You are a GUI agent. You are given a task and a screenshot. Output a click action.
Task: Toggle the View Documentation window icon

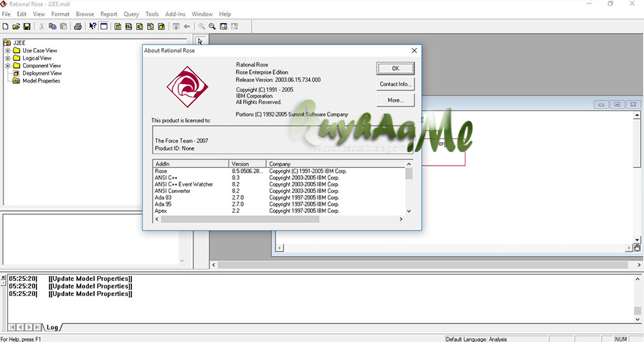pyautogui.click(x=104, y=27)
